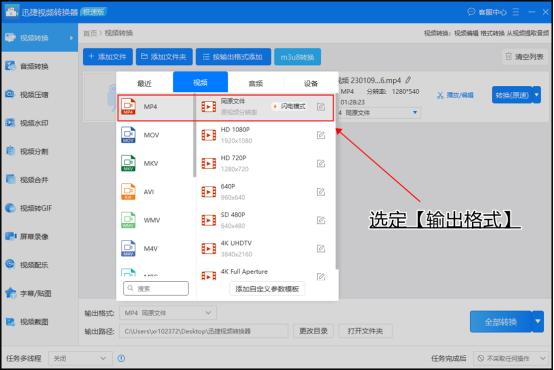
Task: Choose the WMV format icon
Action: (128, 220)
